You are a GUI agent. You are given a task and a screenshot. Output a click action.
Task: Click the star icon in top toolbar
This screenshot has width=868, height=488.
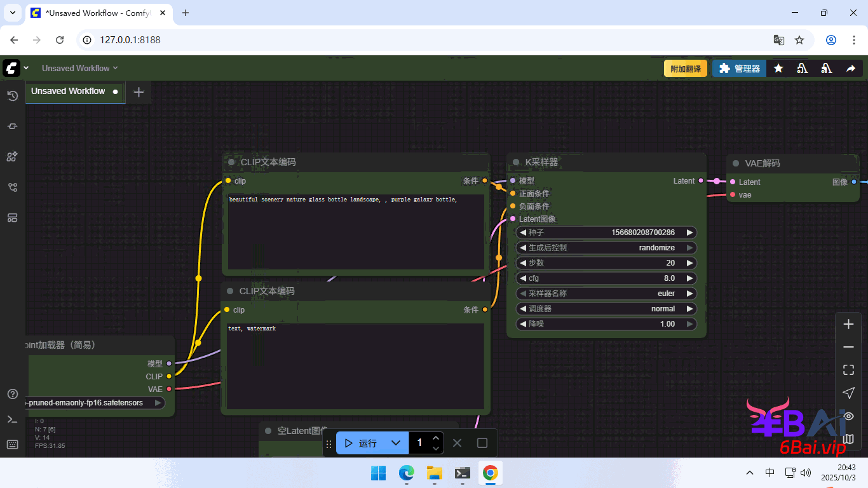coord(778,69)
